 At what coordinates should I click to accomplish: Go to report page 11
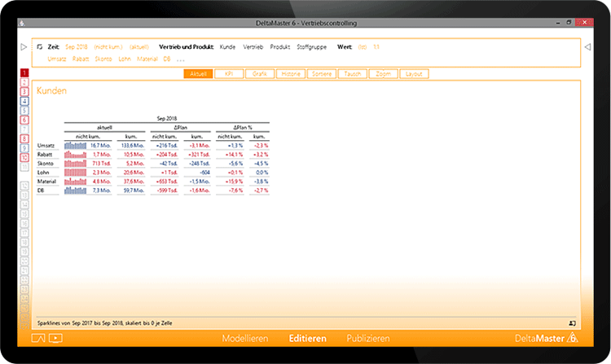[24, 167]
